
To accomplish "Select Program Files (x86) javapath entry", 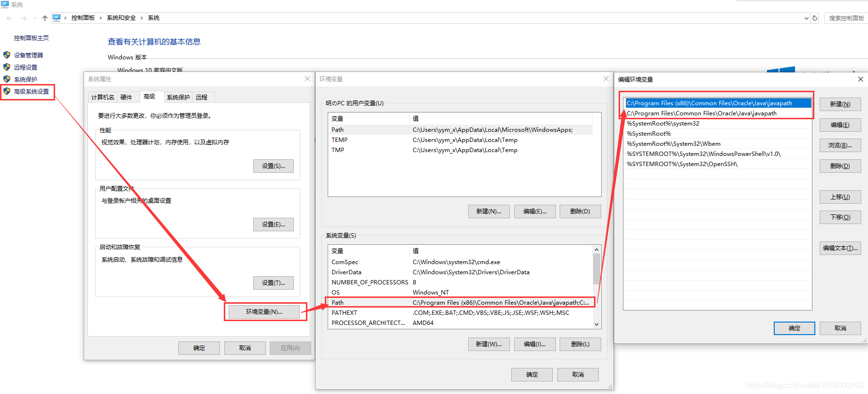I will click(x=718, y=103).
